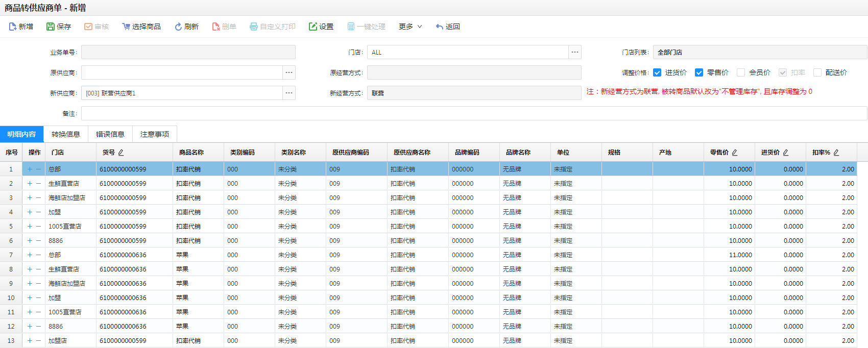
Task: Click edit pencil icon beside 零售价 header
Action: [x=735, y=153]
